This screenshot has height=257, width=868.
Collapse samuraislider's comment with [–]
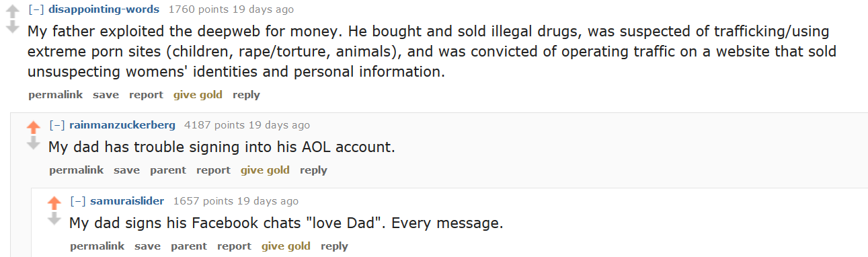(x=77, y=201)
